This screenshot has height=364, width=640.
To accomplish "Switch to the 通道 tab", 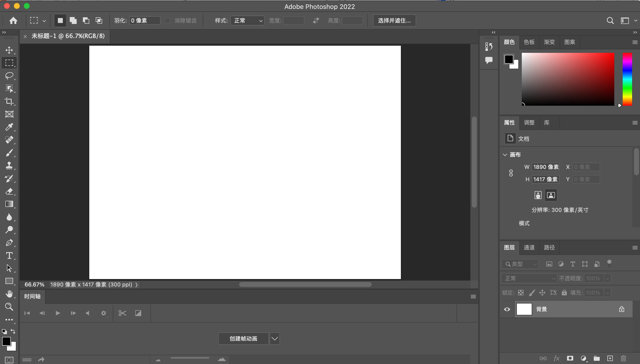I will (x=529, y=247).
